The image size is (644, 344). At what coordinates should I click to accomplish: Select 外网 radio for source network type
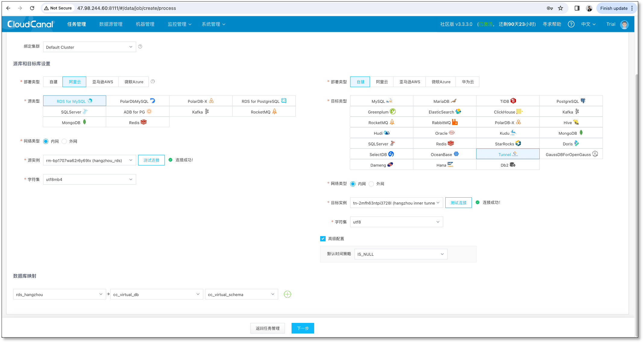click(x=64, y=141)
